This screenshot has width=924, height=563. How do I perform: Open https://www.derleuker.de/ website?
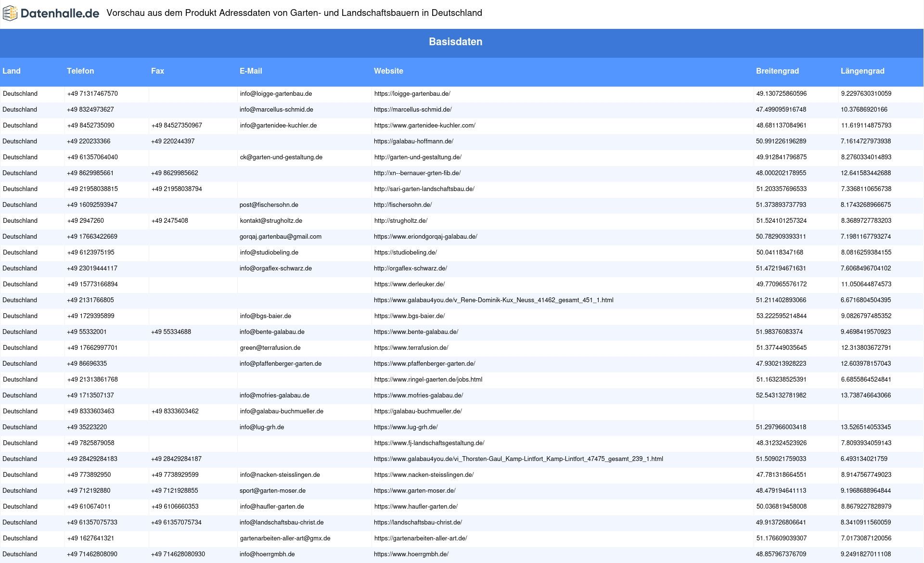tap(410, 284)
